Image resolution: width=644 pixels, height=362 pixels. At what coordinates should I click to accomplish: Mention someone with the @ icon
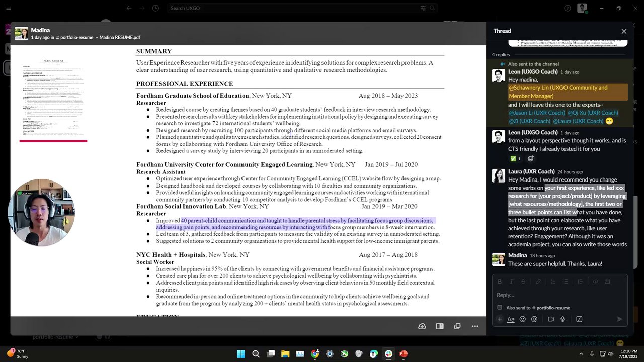[534, 319]
